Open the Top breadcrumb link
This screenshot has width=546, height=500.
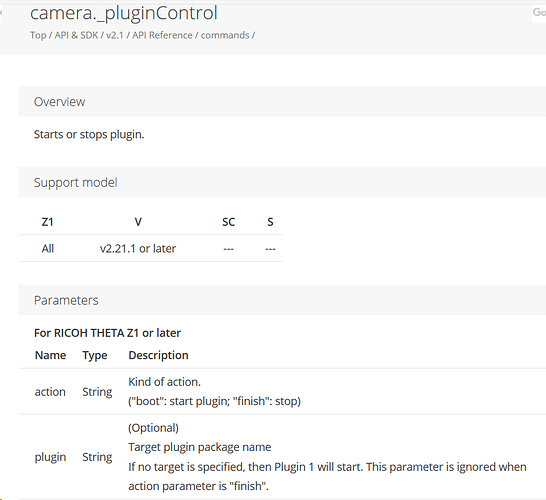click(x=38, y=35)
